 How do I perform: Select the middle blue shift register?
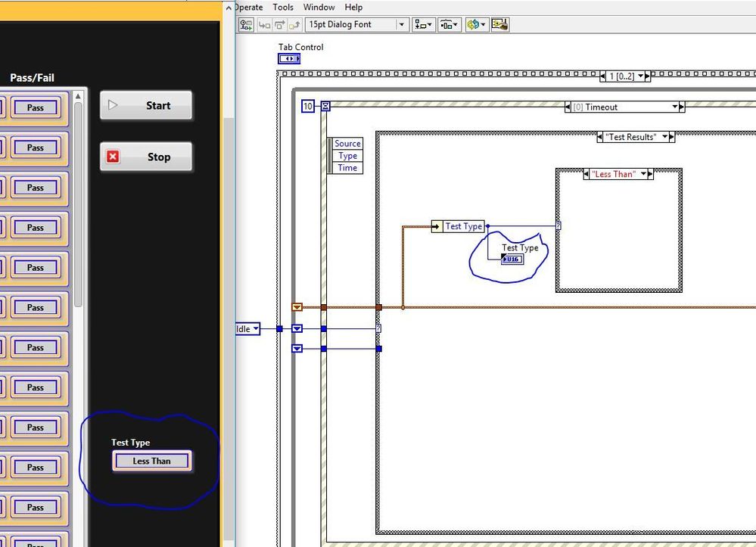click(297, 328)
